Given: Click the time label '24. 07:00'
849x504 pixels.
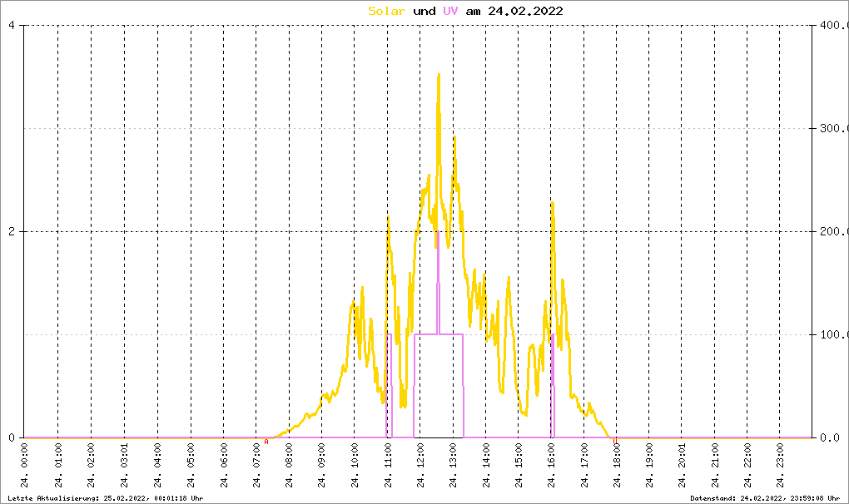Looking at the screenshot, I should [256, 465].
